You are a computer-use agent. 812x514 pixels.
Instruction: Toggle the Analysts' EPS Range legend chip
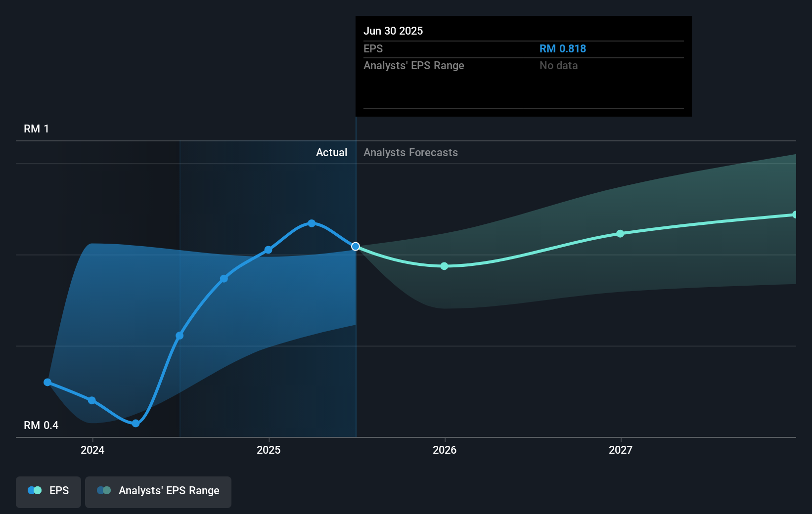(158, 491)
